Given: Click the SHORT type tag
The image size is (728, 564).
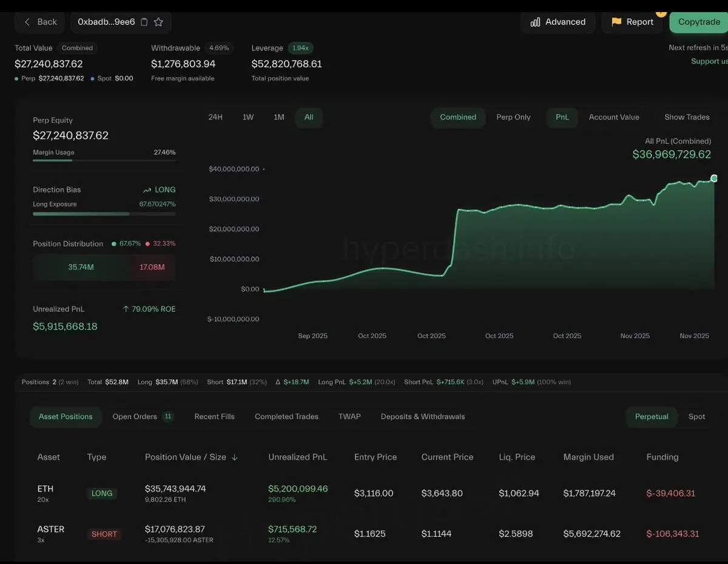Looking at the screenshot, I should click(104, 534).
